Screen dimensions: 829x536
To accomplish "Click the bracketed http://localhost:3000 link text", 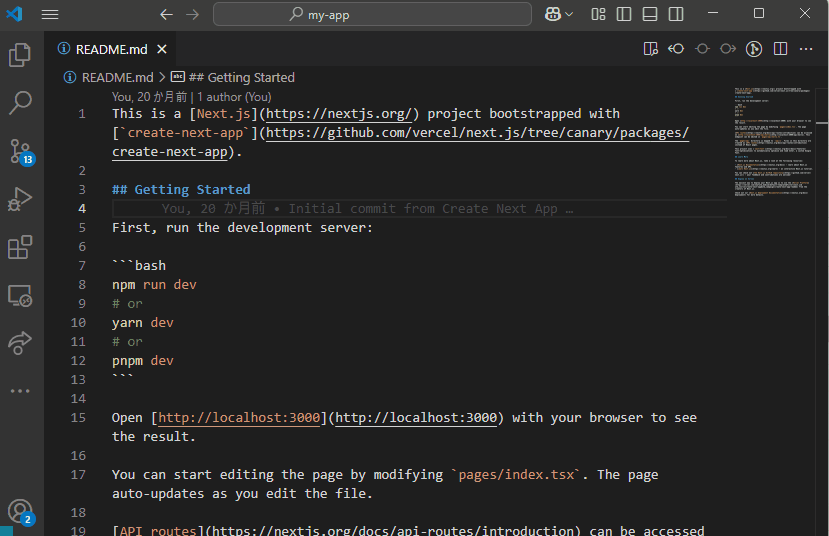I will click(x=239, y=418).
